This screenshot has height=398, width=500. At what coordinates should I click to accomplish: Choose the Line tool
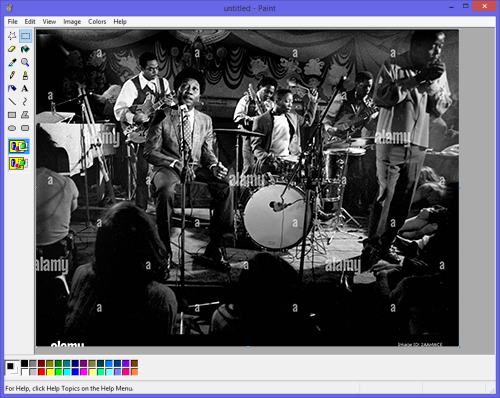point(12,102)
